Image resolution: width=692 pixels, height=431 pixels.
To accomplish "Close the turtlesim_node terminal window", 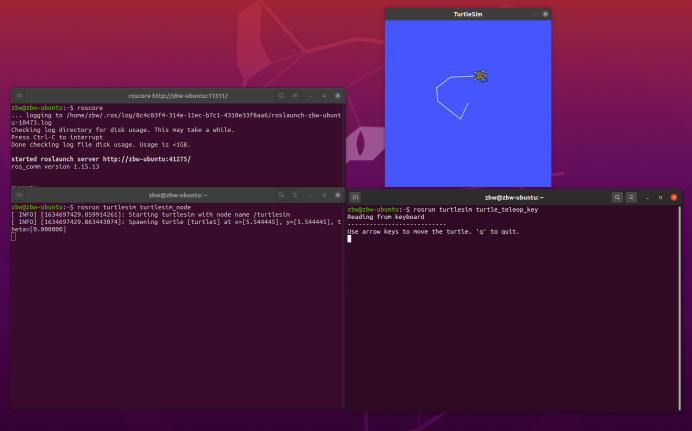I will [x=338, y=195].
